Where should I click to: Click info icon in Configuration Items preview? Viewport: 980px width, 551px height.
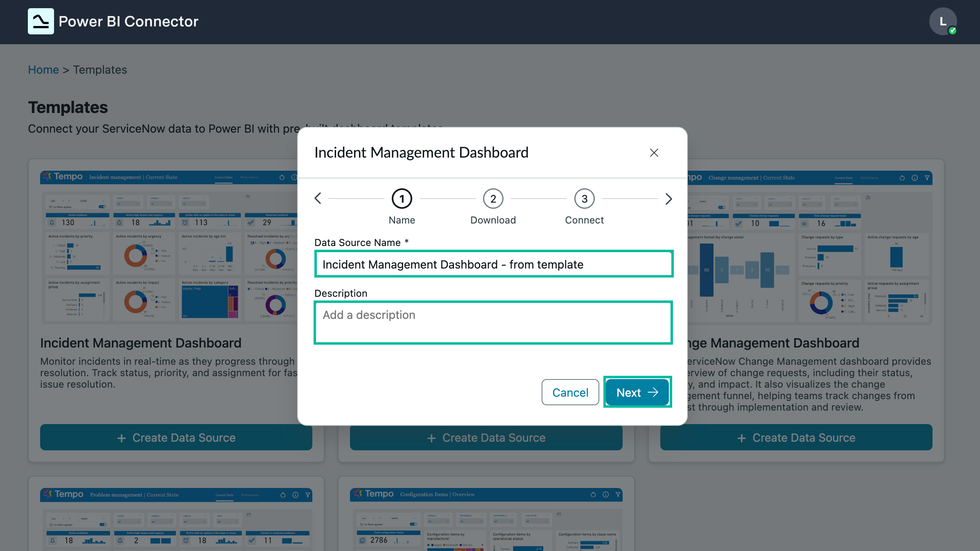(x=606, y=495)
